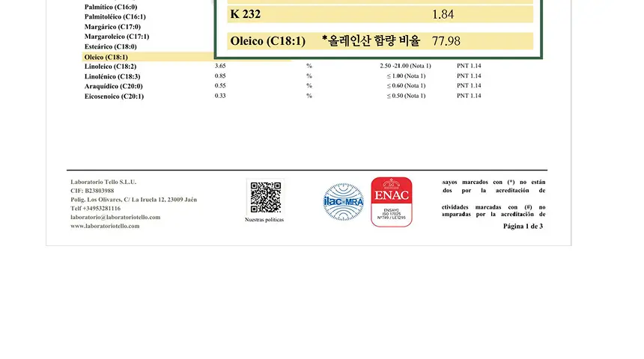Click 'Araquídico (C20:0)' row label
The image size is (644, 359).
113,86
